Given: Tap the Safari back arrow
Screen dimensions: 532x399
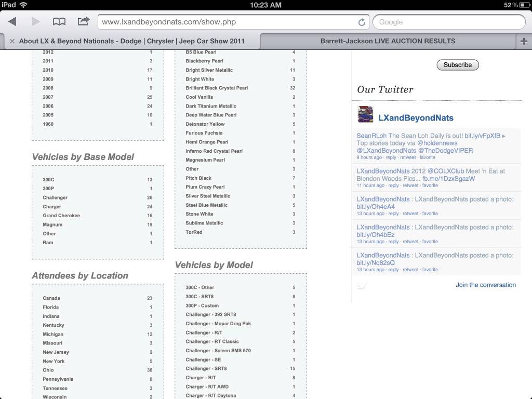Looking at the screenshot, I should pyautogui.click(x=12, y=21).
